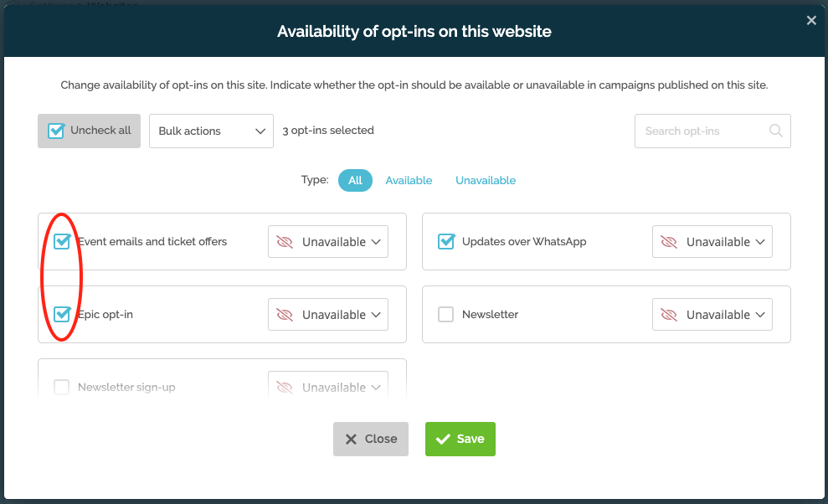
Task: Click the 'Updates over WhatsApp' label
Action: click(524, 241)
